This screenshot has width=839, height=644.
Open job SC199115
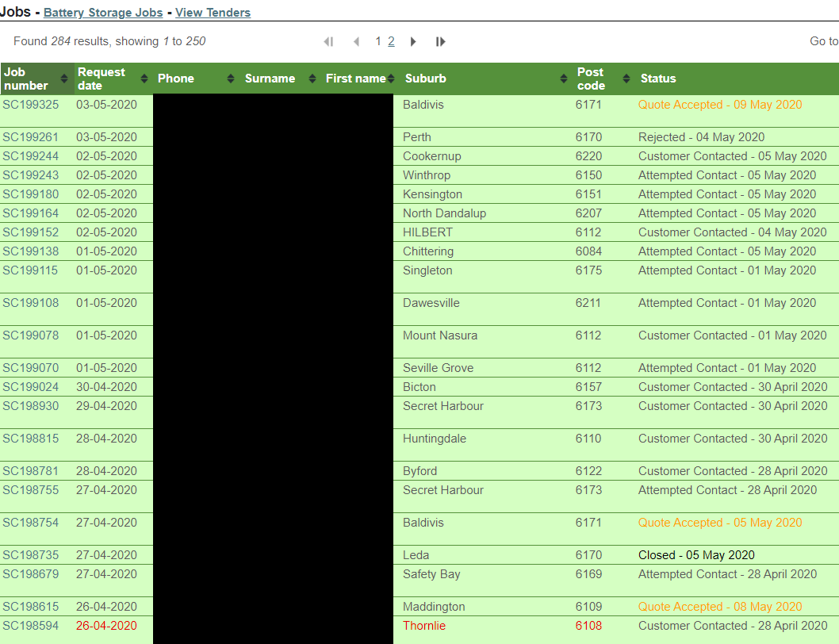click(30, 270)
